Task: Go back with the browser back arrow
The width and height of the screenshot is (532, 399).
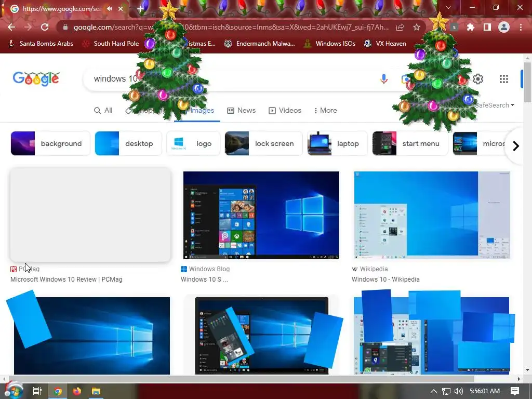Action: tap(11, 27)
